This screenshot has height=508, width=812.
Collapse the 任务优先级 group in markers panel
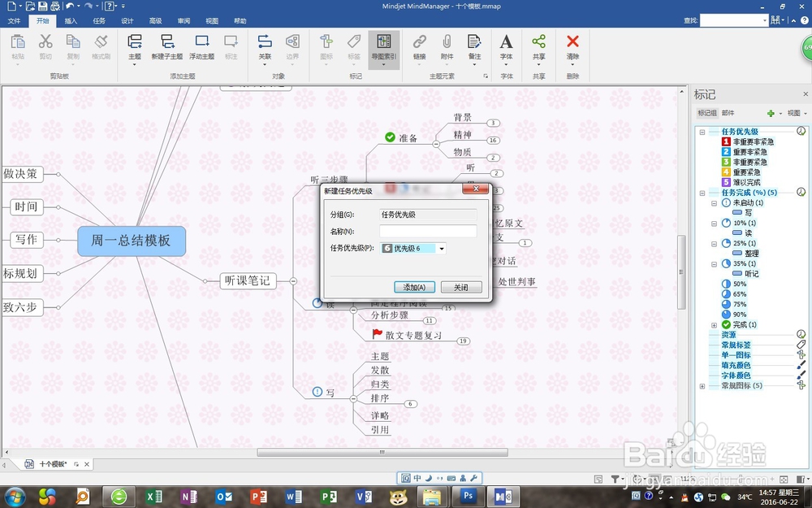coord(702,132)
